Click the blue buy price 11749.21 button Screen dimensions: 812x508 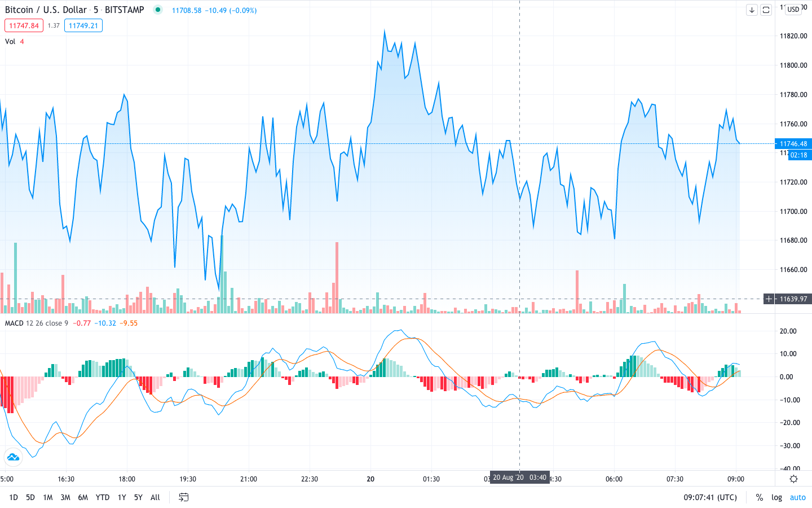click(x=83, y=25)
